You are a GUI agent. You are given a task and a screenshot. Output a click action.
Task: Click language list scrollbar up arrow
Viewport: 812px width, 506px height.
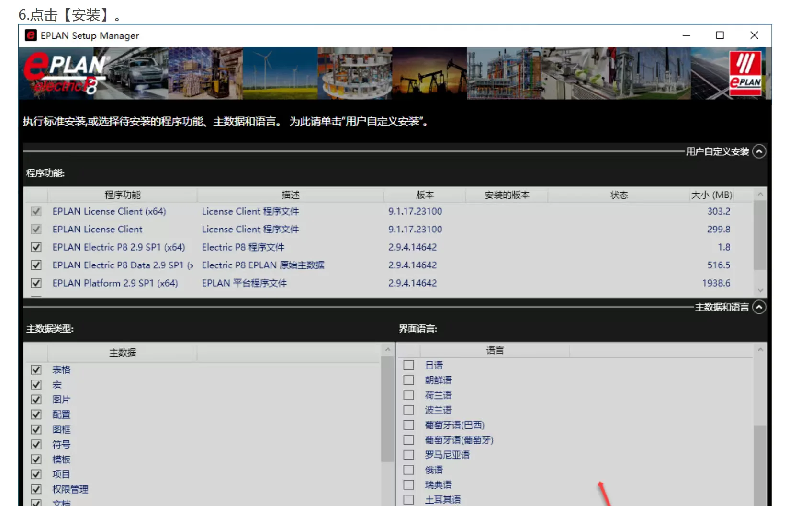coord(760,350)
